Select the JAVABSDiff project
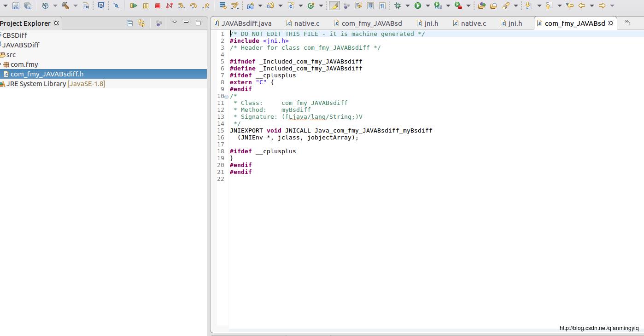The image size is (644, 336). click(x=21, y=45)
